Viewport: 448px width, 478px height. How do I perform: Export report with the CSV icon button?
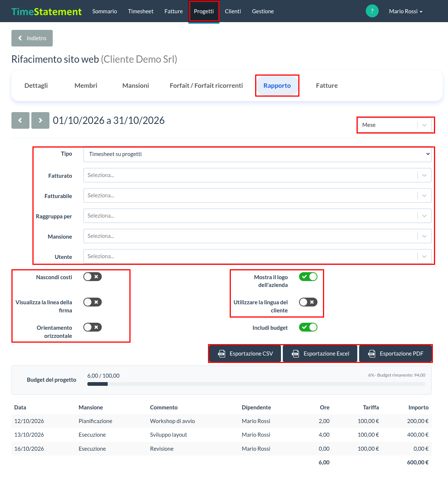point(245,354)
